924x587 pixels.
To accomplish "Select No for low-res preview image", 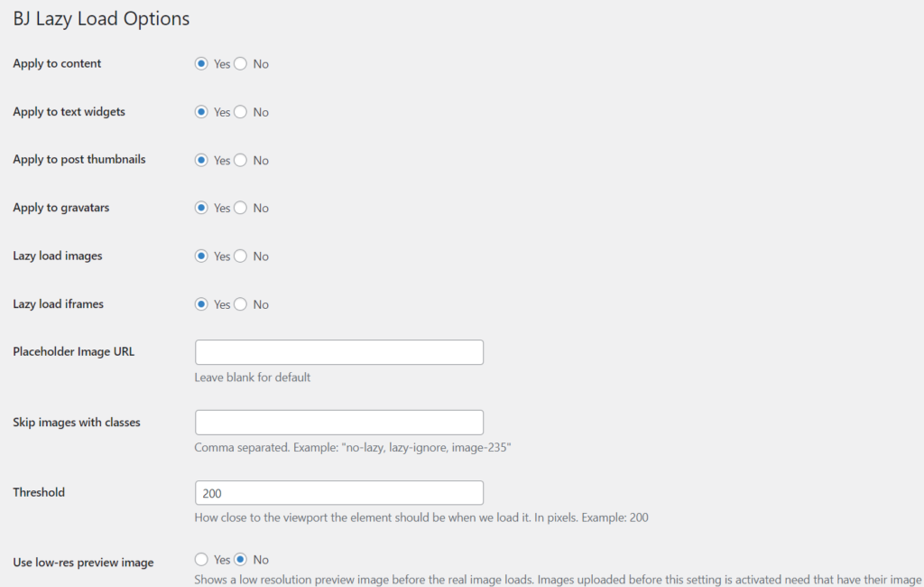I will (x=241, y=560).
